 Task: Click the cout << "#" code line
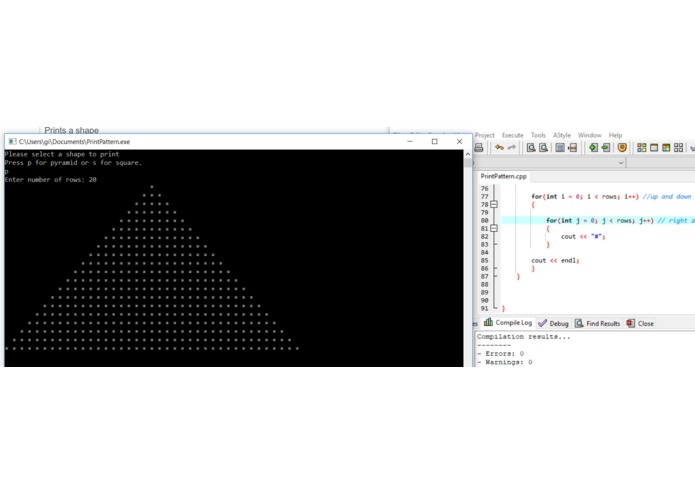pos(583,237)
